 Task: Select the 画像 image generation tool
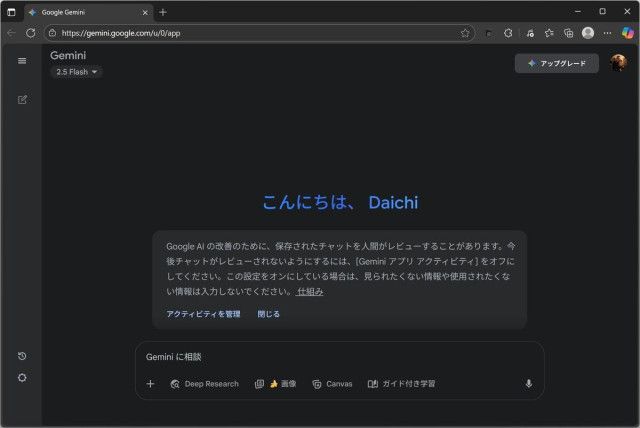coord(276,384)
